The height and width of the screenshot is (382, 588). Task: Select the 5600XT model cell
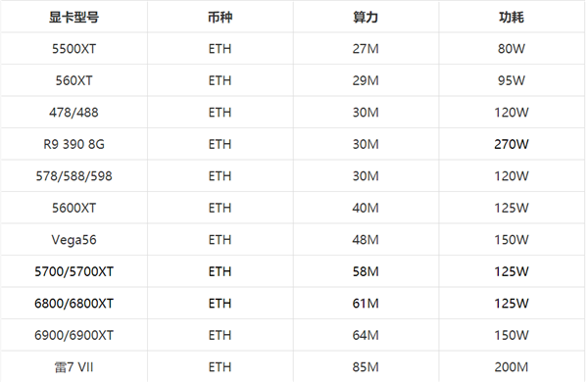click(x=73, y=208)
